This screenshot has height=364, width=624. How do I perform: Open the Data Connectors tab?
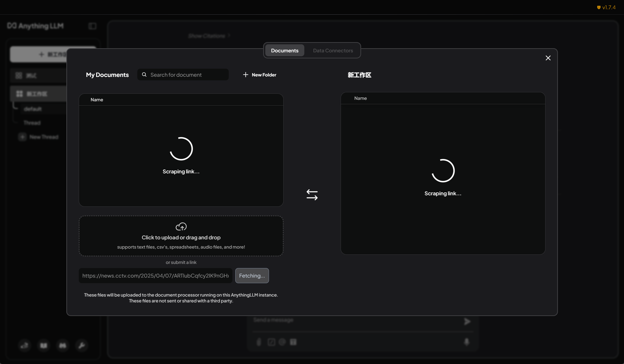pos(333,50)
